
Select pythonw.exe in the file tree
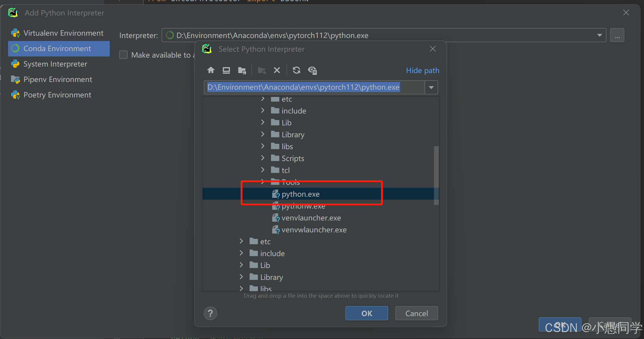(303, 206)
